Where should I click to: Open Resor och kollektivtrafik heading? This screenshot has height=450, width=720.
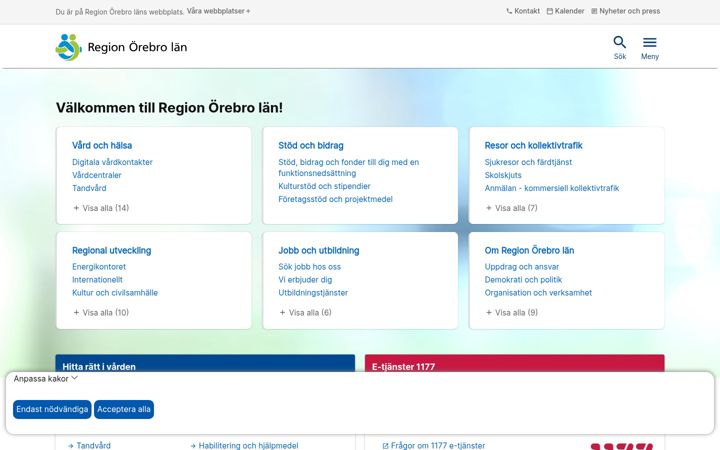click(534, 146)
